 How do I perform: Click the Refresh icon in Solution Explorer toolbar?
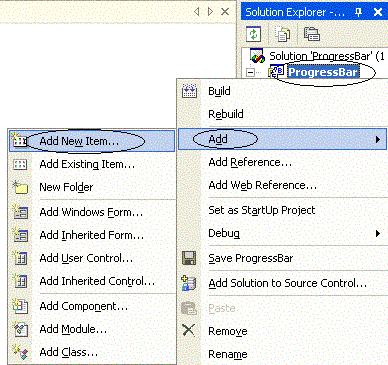pyautogui.click(x=253, y=34)
